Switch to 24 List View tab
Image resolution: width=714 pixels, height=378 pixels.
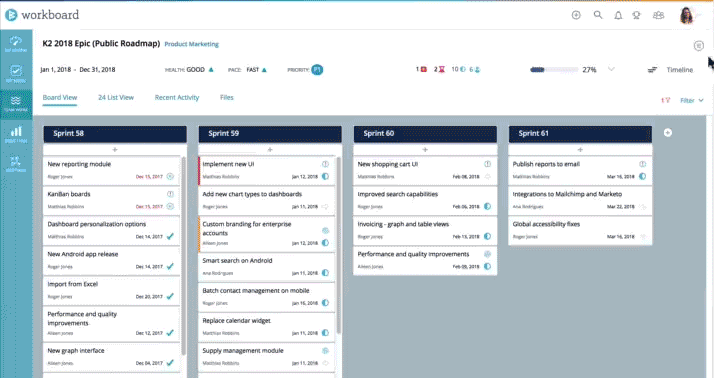pyautogui.click(x=116, y=97)
